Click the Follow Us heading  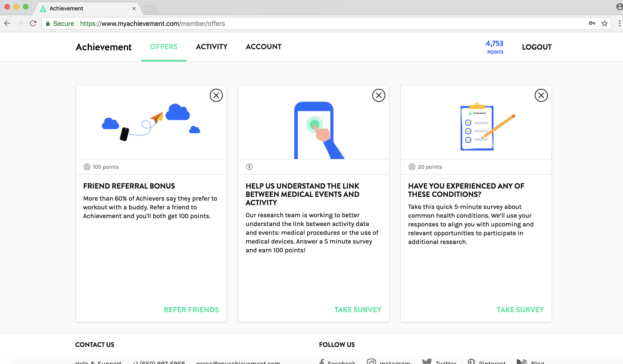coord(337,345)
